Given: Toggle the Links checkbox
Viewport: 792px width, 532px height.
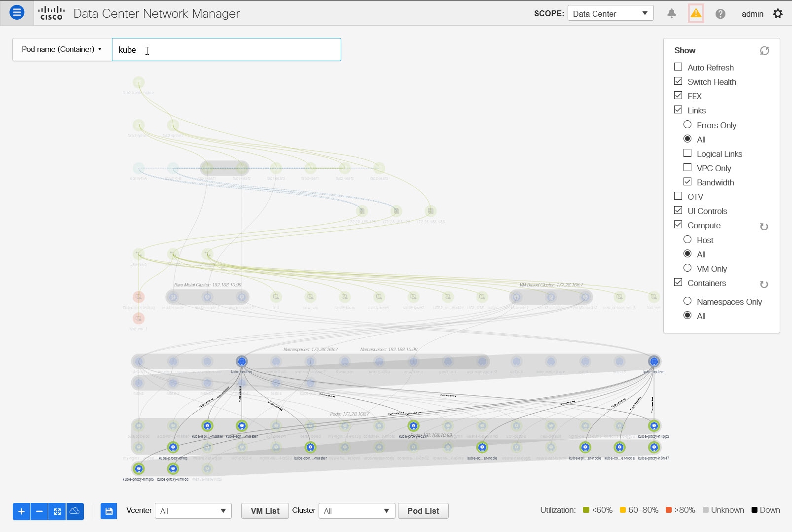Looking at the screenshot, I should [x=678, y=109].
